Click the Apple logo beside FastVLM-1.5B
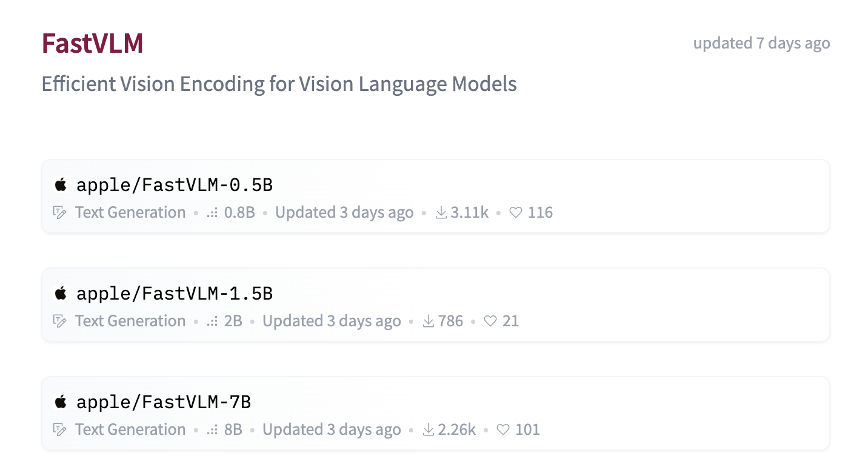868x467 pixels. click(x=60, y=293)
